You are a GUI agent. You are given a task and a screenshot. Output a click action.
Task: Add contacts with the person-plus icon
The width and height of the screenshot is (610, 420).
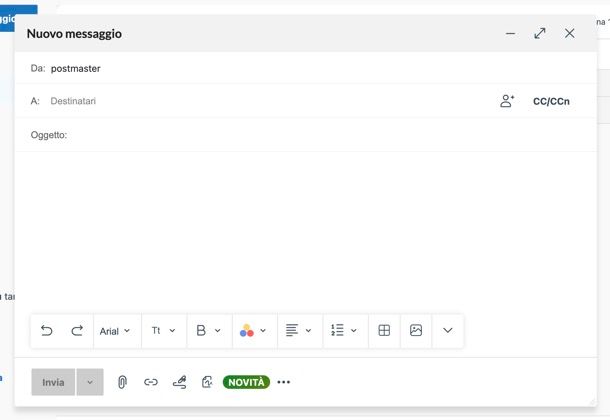(x=507, y=101)
